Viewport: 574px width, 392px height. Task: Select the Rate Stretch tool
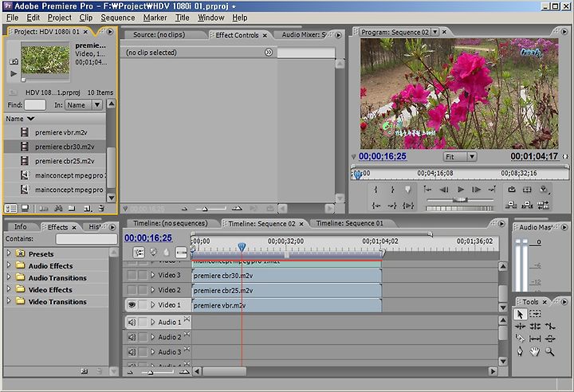pyautogui.click(x=550, y=327)
